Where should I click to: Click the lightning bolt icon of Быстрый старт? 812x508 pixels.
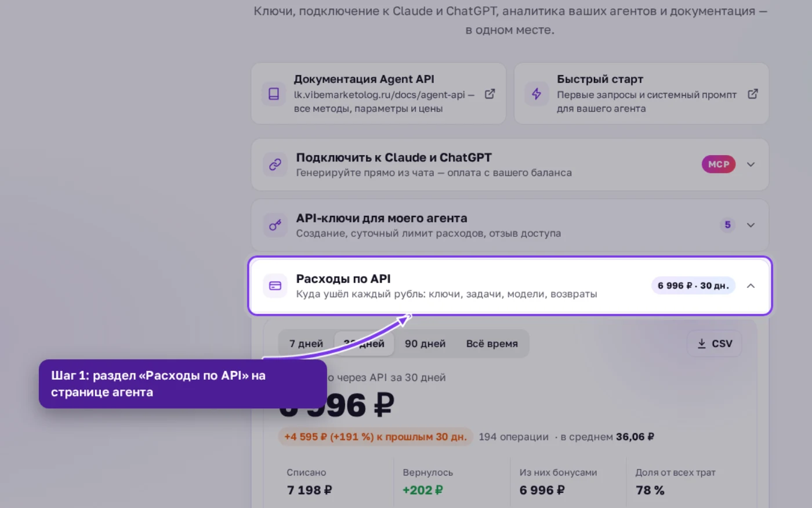pos(536,93)
